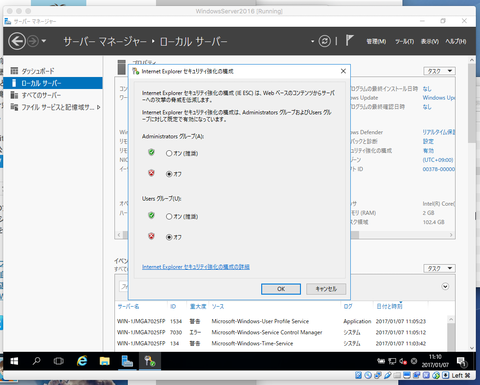Click the refresh icon in Server Manager header
The width and height of the screenshot is (480, 385).
coord(325,41)
